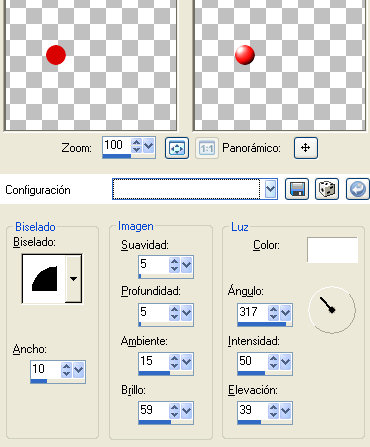This screenshot has height=447, width=370.
Task: Click the Luz Color white swatch
Action: point(332,250)
